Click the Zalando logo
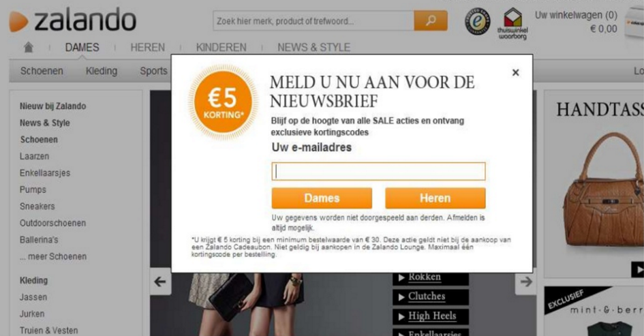This screenshot has height=336, width=644. (x=73, y=20)
